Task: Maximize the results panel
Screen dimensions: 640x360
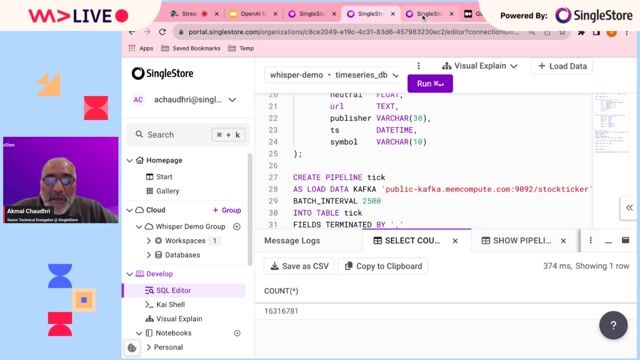Action: coord(625,240)
